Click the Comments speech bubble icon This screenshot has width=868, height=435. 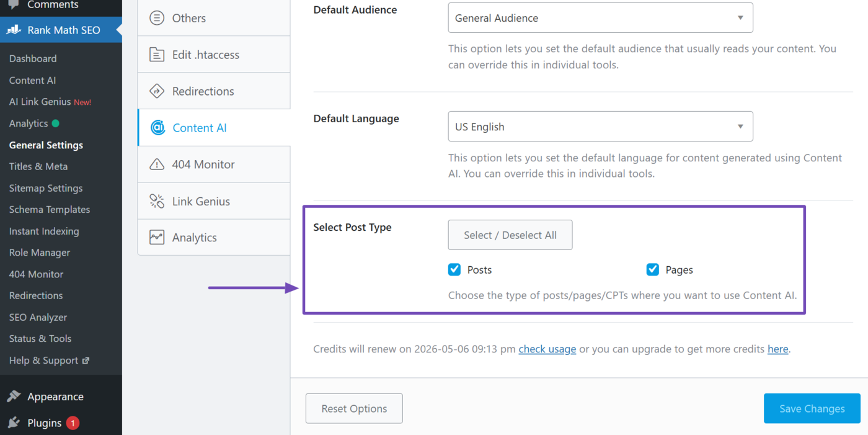[14, 4]
